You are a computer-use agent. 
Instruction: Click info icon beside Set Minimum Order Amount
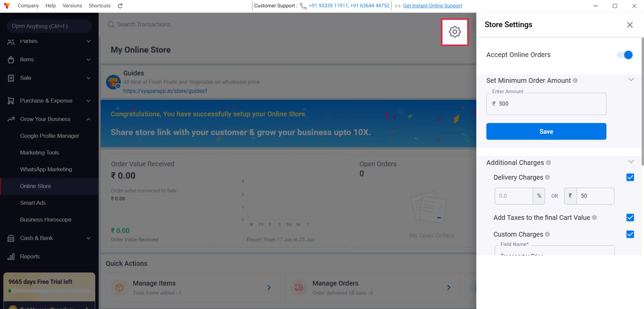(575, 80)
